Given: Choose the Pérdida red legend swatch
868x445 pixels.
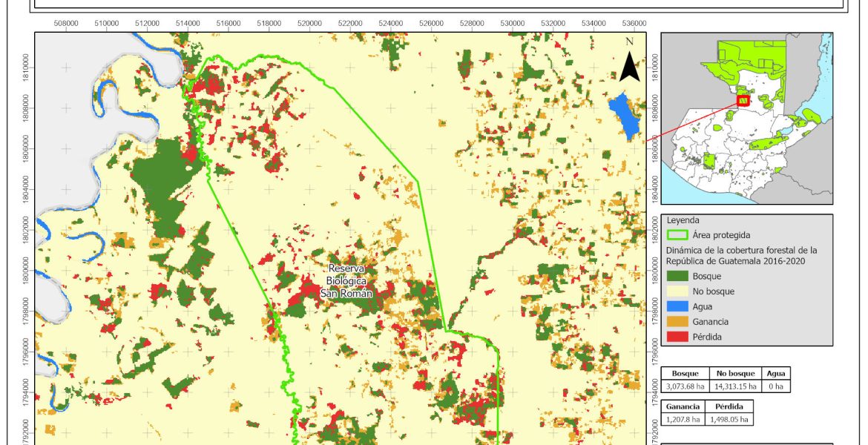Looking at the screenshot, I should [677, 337].
